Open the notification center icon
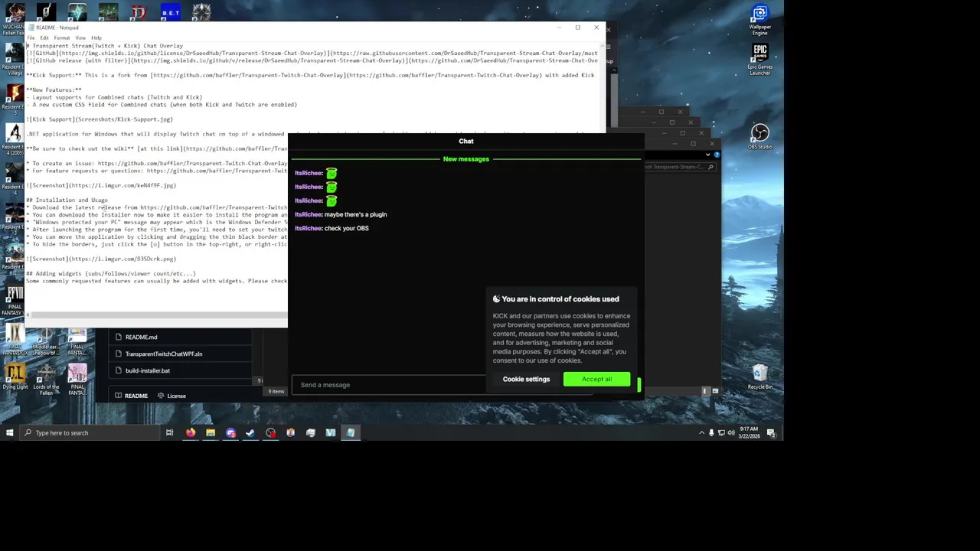Viewport: 980px width, 551px height. pos(771,433)
